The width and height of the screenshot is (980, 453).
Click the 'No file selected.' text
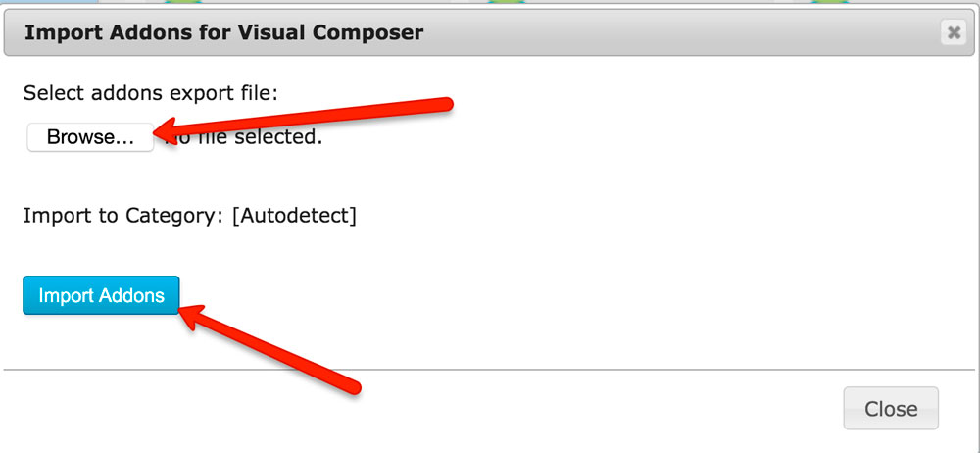[244, 137]
